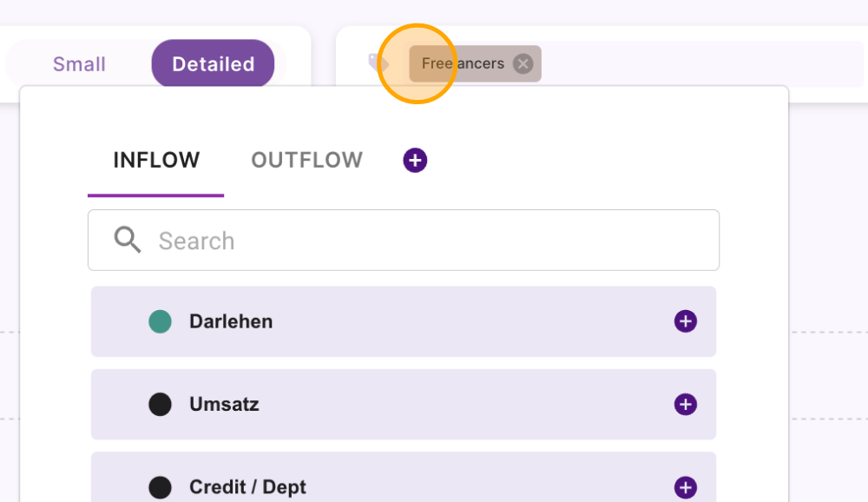Switch to the Small view option
Viewport: 868px width, 502px height.
79,64
